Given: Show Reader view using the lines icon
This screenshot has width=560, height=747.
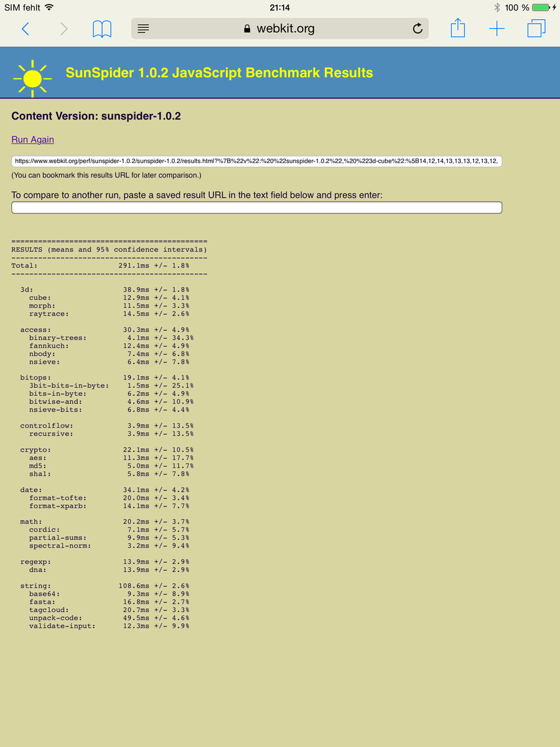Looking at the screenshot, I should 143,29.
